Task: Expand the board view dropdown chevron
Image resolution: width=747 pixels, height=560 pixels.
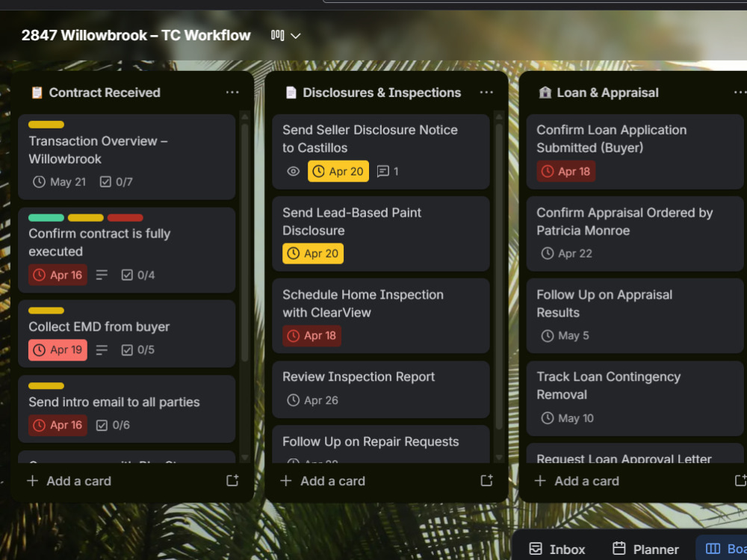Action: tap(295, 36)
